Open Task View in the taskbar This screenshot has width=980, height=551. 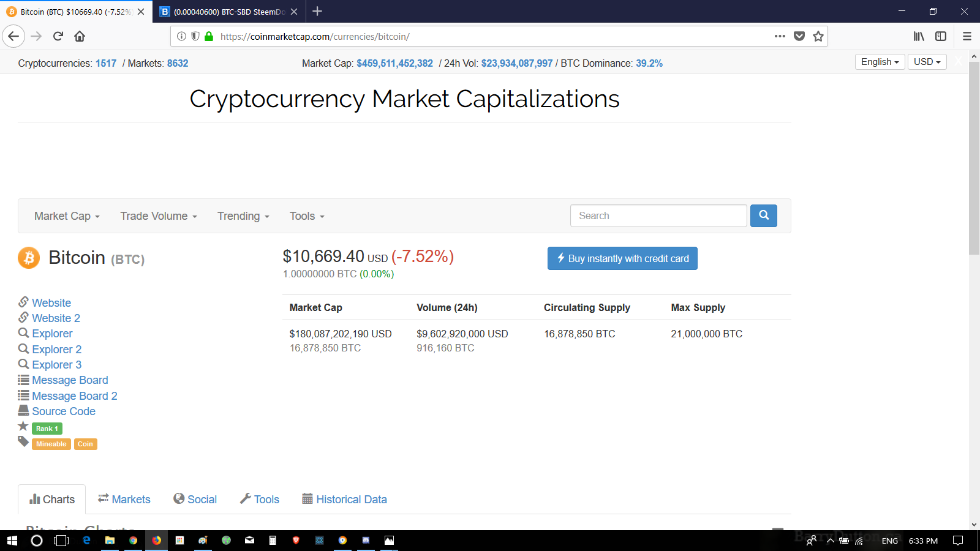click(x=61, y=541)
